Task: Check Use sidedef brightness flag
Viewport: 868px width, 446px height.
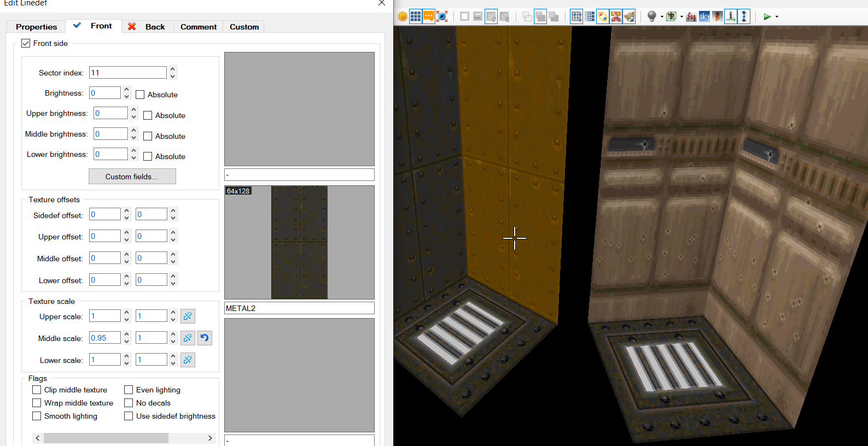Action: [129, 416]
